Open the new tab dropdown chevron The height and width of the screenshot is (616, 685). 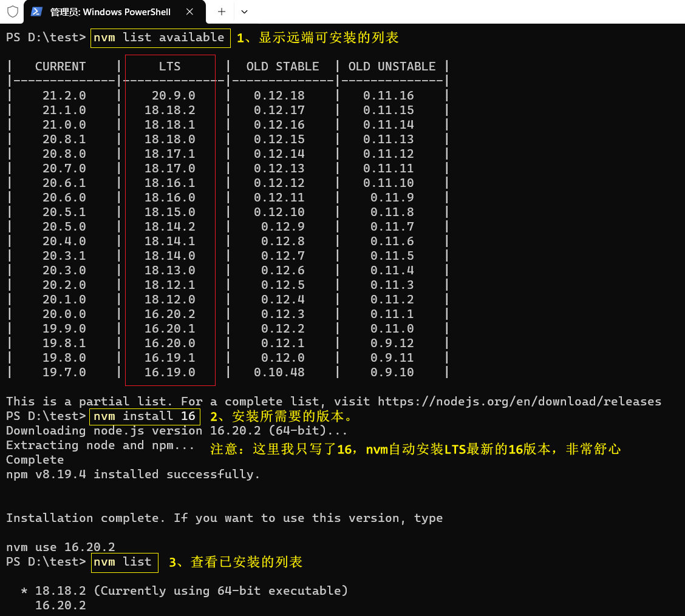point(244,12)
